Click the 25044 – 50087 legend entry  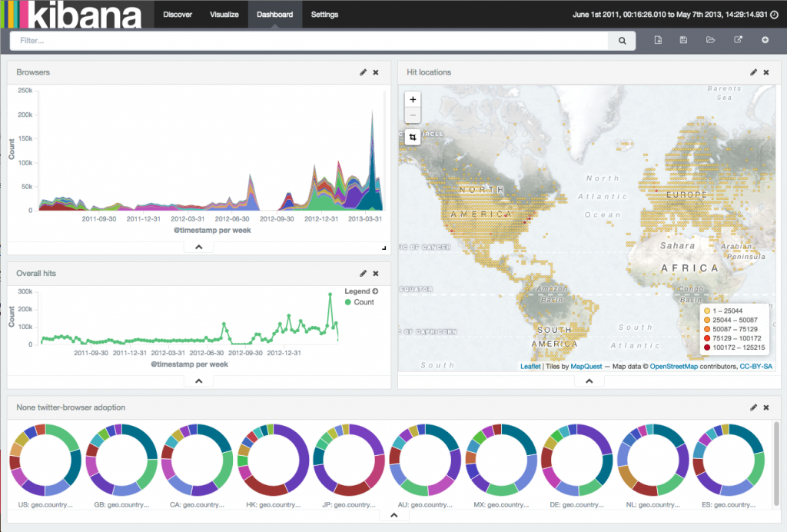(731, 321)
